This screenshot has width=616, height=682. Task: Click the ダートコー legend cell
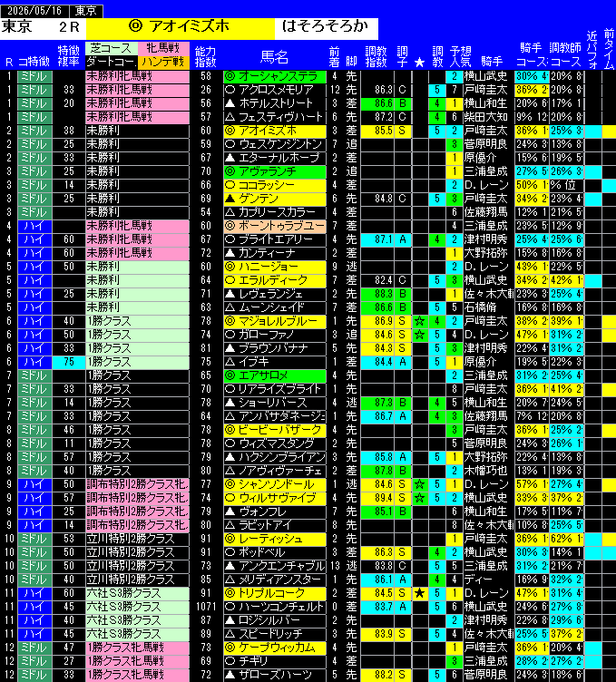coord(112,63)
